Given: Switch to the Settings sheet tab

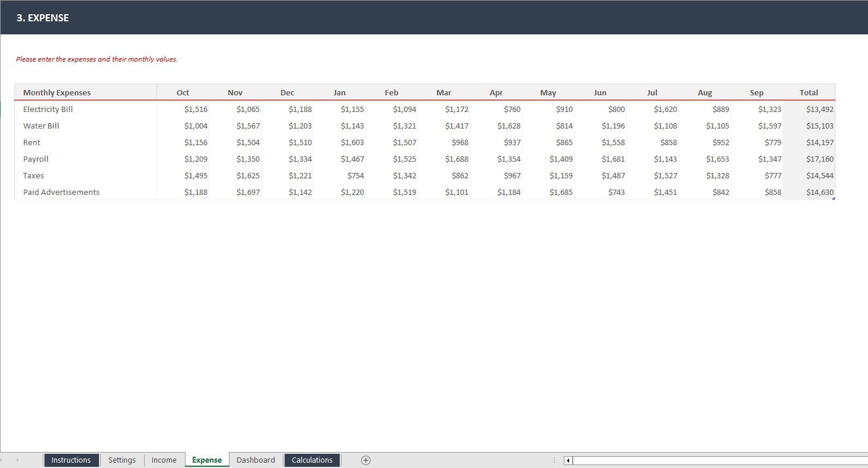Looking at the screenshot, I should click(x=122, y=460).
